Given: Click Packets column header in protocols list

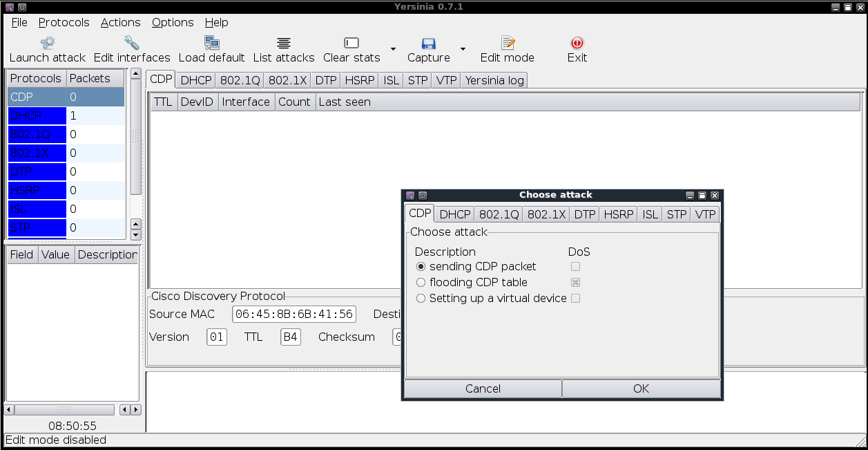Looking at the screenshot, I should (95, 78).
